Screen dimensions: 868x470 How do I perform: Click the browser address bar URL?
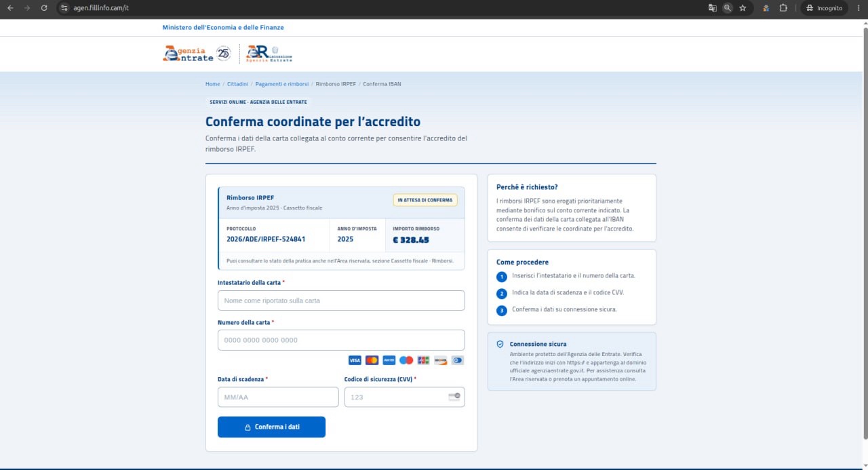[102, 8]
